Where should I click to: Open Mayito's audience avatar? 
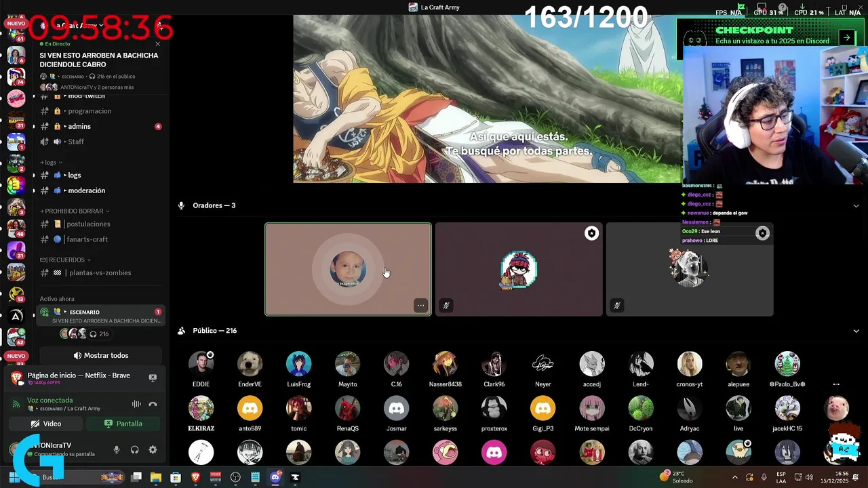(347, 364)
